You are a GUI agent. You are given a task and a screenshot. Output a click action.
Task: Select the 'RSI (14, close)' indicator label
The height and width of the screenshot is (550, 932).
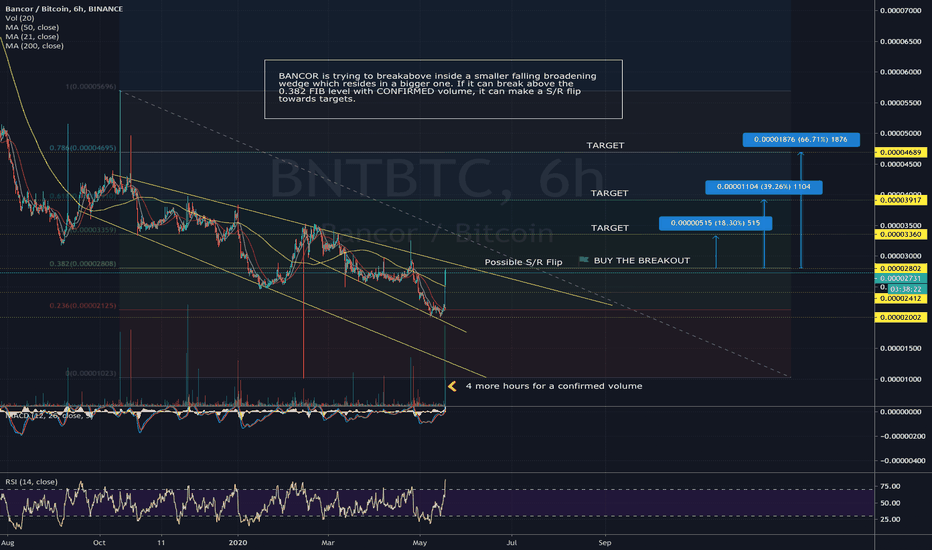(x=32, y=482)
